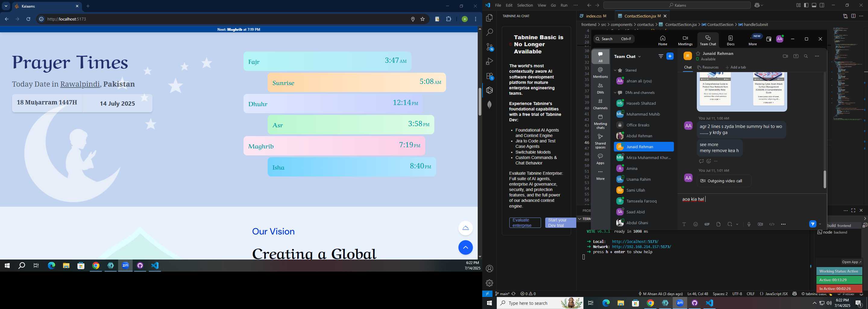Open VS Code Explorer icon
868x309 pixels.
pos(489,18)
